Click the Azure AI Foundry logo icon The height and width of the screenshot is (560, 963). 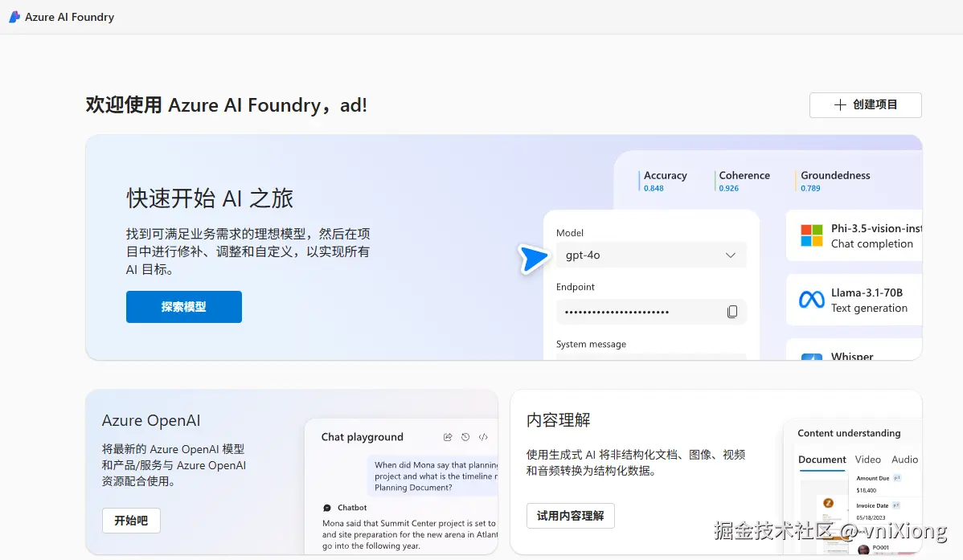tap(14, 17)
